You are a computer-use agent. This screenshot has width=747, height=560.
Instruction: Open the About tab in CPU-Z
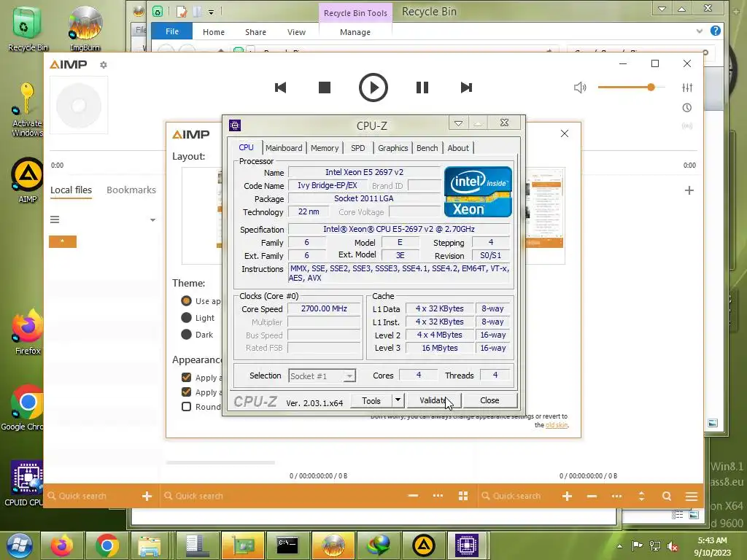coord(458,148)
